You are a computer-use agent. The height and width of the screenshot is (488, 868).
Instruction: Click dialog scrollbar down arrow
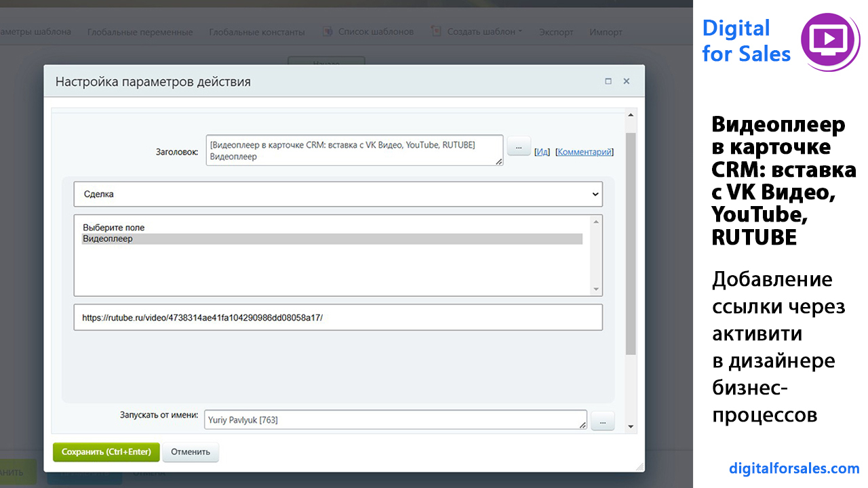point(631,427)
